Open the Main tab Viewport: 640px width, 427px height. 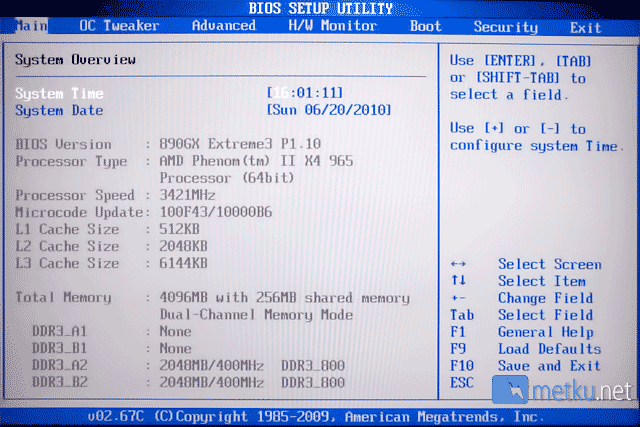point(31,26)
